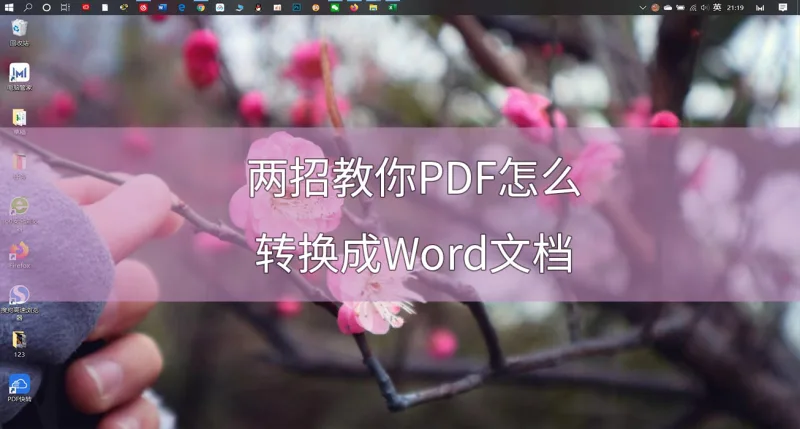This screenshot has width=800, height=429.
Task: Select the 123 folder desktop icon
Action: coord(19,344)
